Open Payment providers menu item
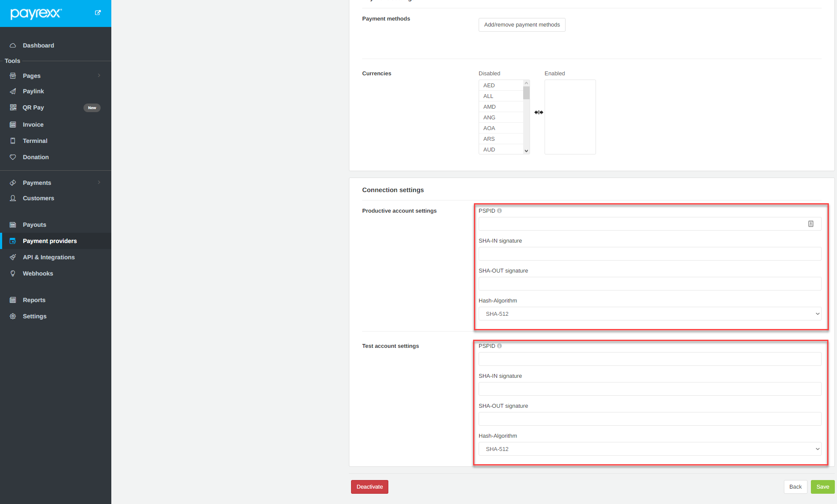 point(50,241)
